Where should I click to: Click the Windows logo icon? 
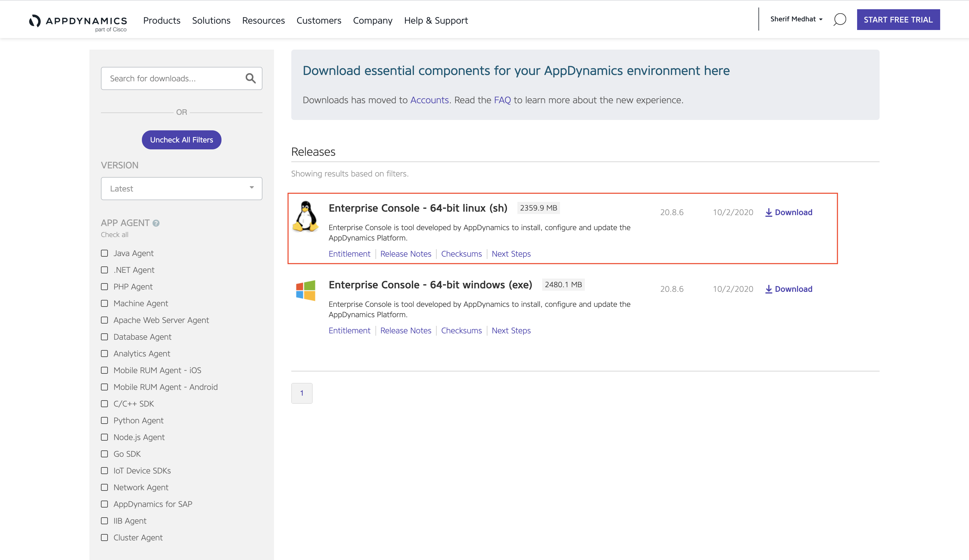coord(305,290)
